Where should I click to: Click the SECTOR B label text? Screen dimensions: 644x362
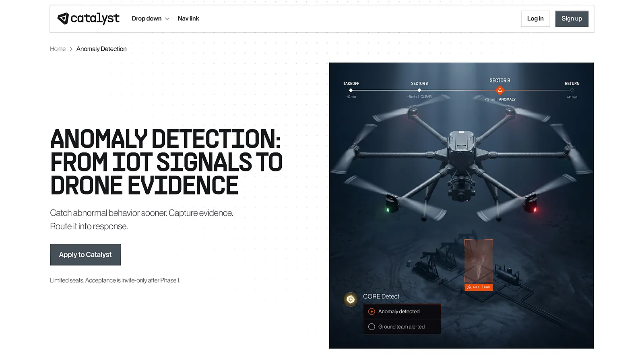pos(500,80)
